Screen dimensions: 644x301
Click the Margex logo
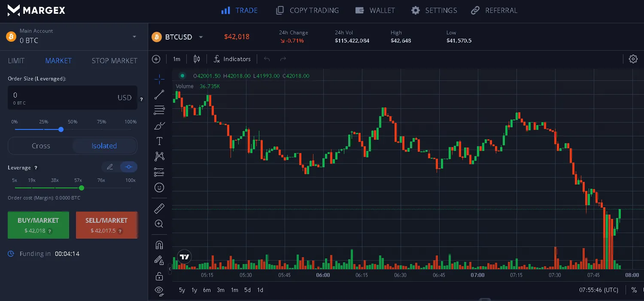36,10
